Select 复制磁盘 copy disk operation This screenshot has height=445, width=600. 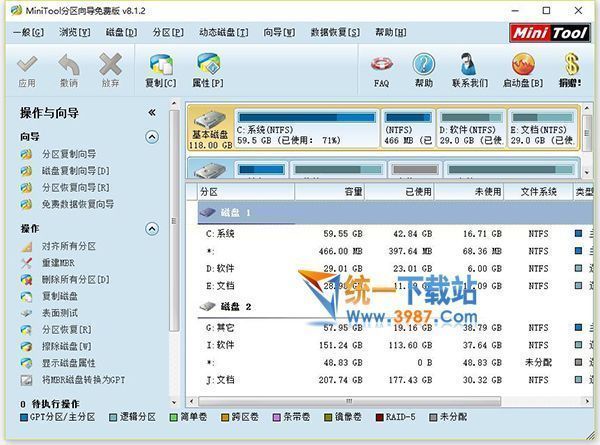tap(60, 296)
